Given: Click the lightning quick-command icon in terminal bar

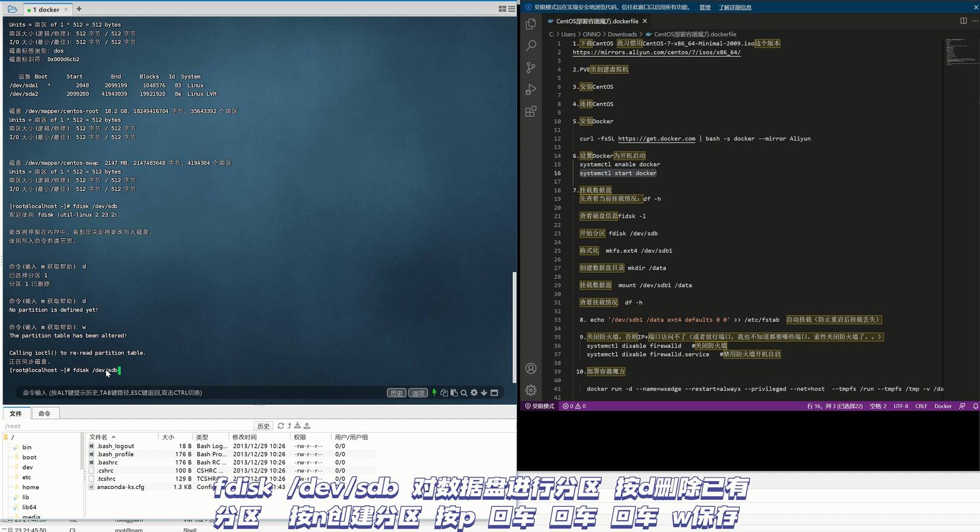Looking at the screenshot, I should [x=434, y=393].
